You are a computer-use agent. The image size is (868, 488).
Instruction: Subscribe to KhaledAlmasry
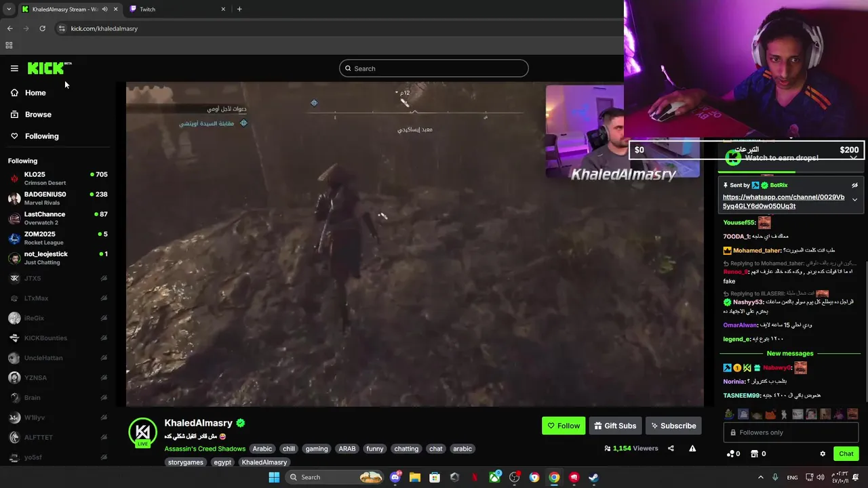(x=673, y=426)
